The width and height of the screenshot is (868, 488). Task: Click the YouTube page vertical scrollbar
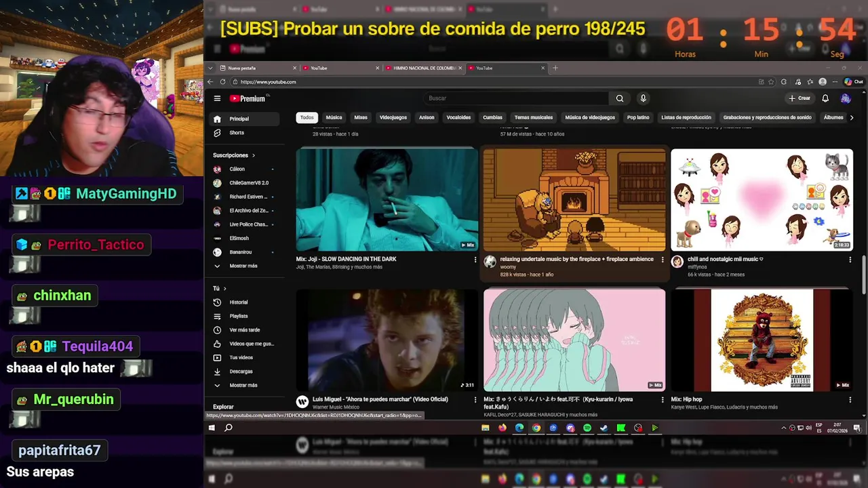[x=863, y=274]
